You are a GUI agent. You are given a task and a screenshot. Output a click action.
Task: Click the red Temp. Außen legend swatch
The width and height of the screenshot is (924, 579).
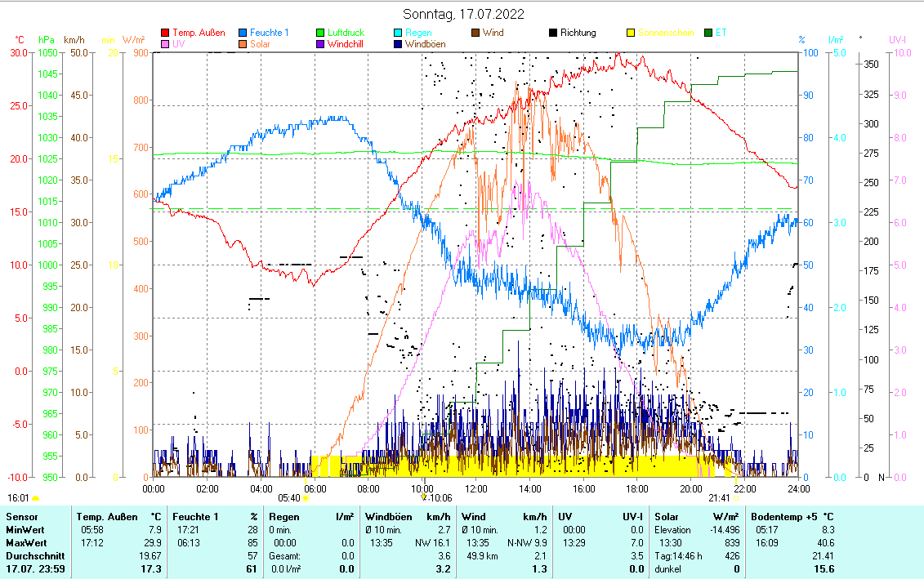click(166, 33)
